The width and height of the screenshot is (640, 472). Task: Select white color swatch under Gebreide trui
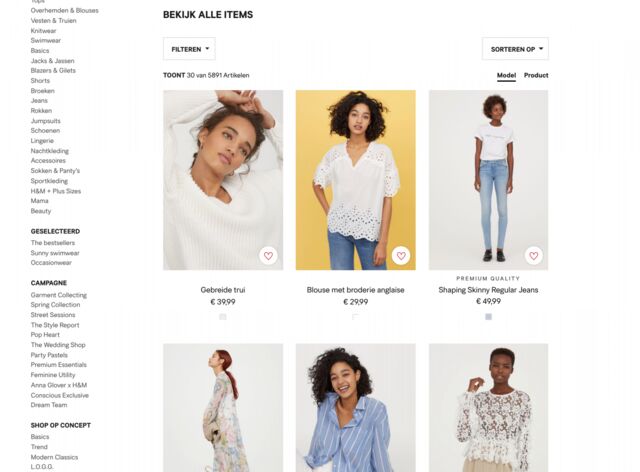[223, 317]
